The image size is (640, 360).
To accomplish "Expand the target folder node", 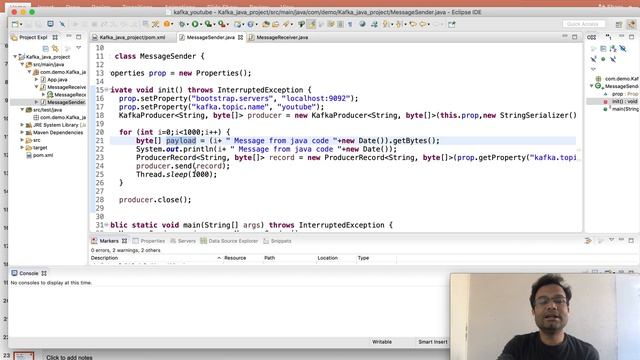I will pos(22,148).
